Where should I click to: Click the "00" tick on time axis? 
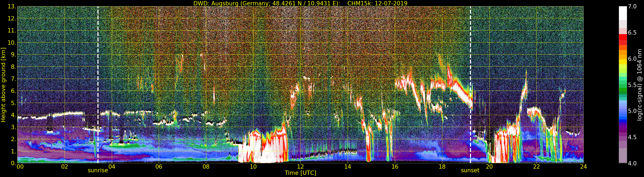pyautogui.click(x=20, y=167)
